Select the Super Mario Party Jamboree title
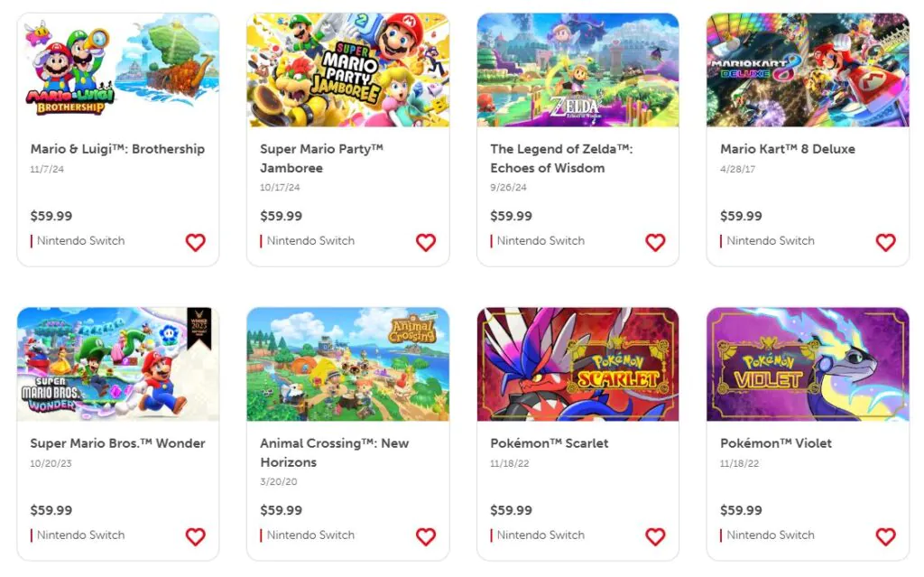 click(319, 158)
